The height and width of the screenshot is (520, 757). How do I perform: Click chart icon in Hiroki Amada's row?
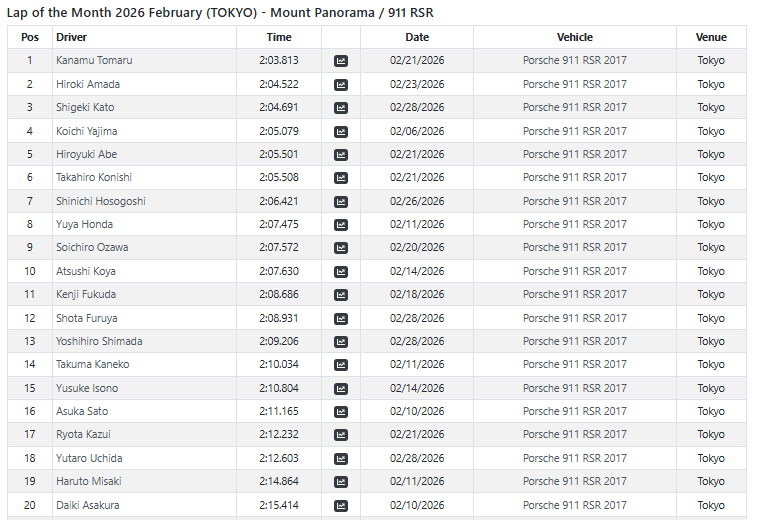(341, 84)
